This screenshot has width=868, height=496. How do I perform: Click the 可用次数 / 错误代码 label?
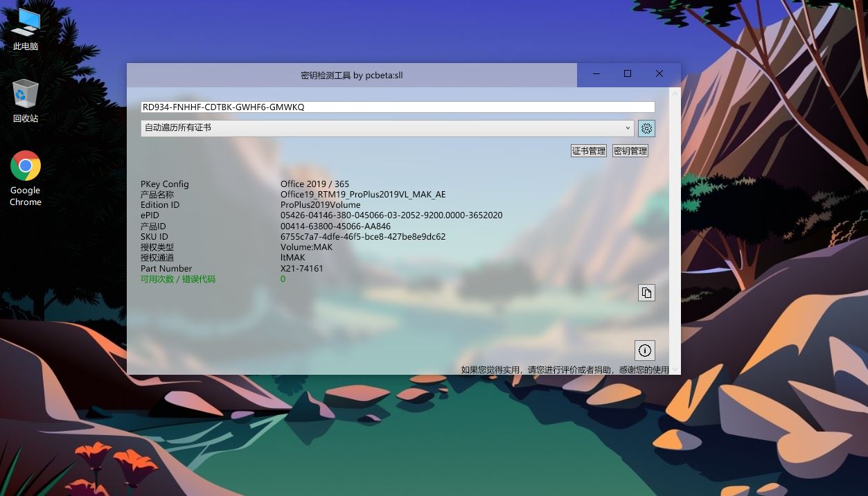point(178,279)
